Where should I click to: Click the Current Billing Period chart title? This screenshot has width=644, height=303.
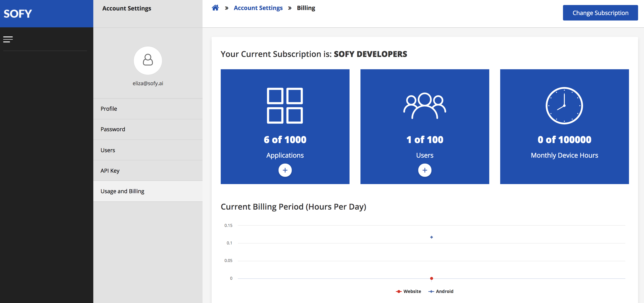coord(293,207)
